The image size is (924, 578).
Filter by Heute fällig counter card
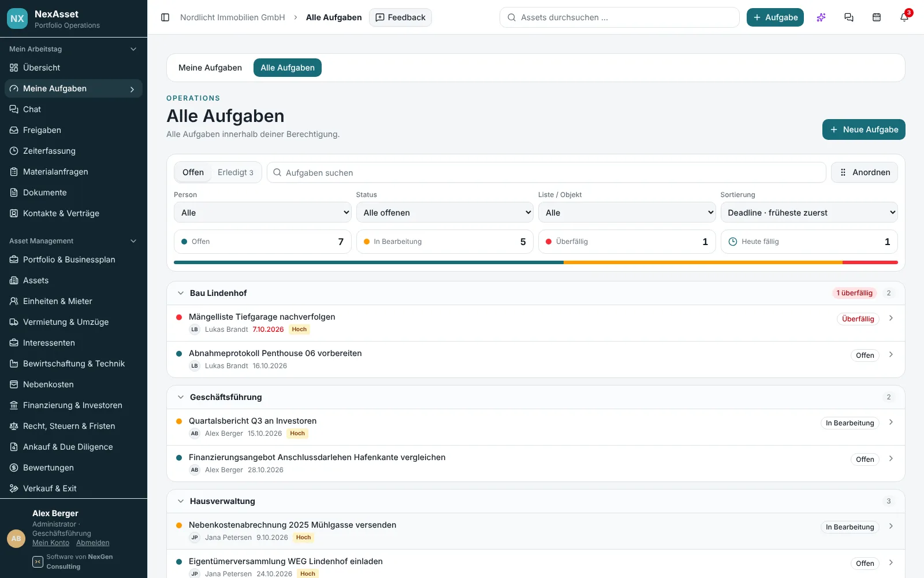tap(809, 242)
